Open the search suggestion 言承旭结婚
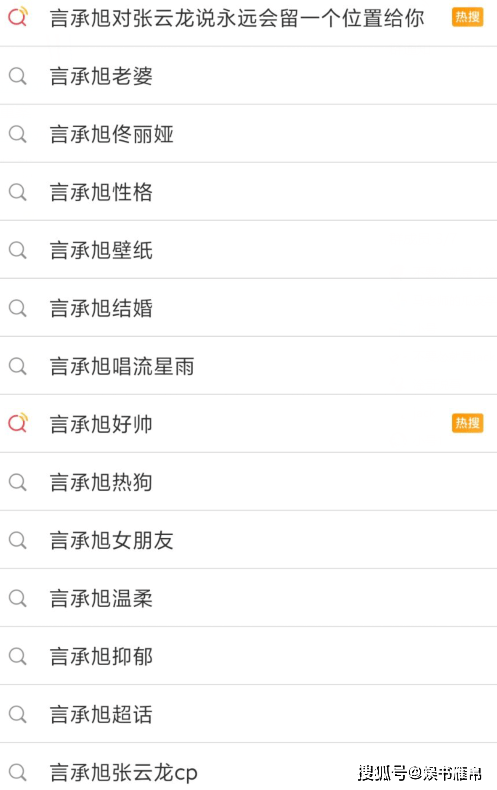This screenshot has height=790, width=497. tap(248, 308)
